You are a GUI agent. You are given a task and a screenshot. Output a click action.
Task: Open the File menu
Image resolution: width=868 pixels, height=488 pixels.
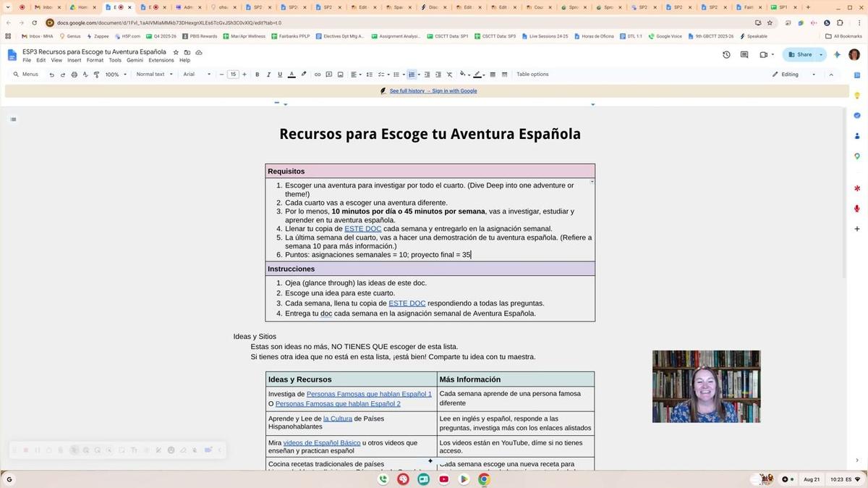point(27,60)
